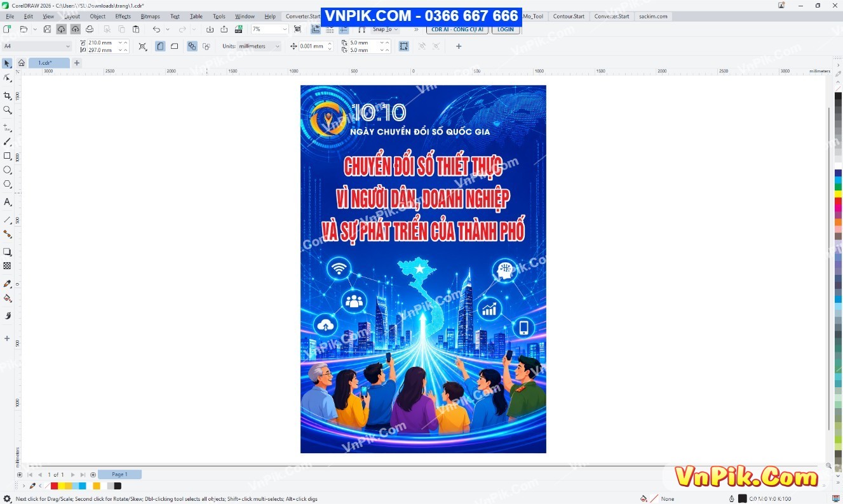Open the Object menu
Image resolution: width=843 pixels, height=504 pixels.
[x=98, y=17]
